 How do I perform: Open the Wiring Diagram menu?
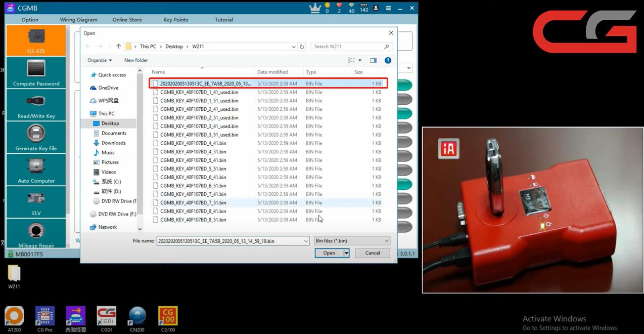78,20
